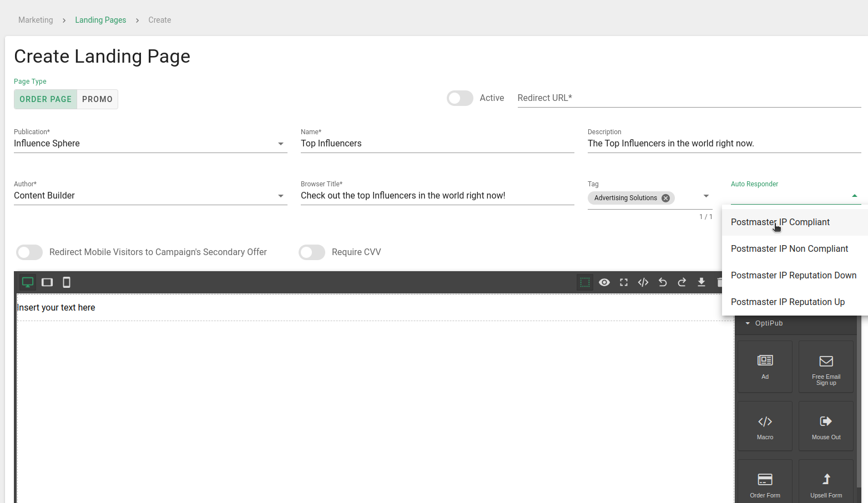Image resolution: width=868 pixels, height=503 pixels.
Task: Remove the Advertising Solutions tag chip
Action: click(666, 198)
